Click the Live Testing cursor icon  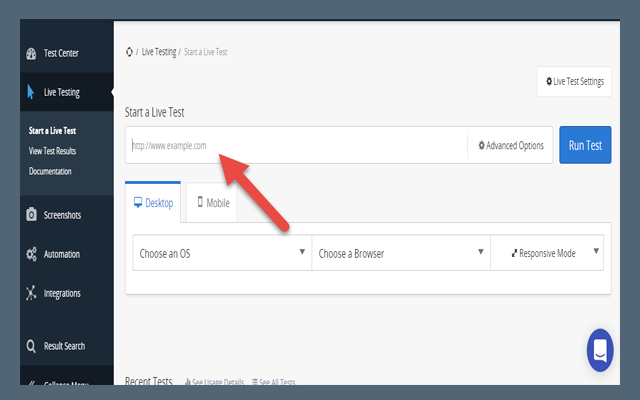(31, 93)
